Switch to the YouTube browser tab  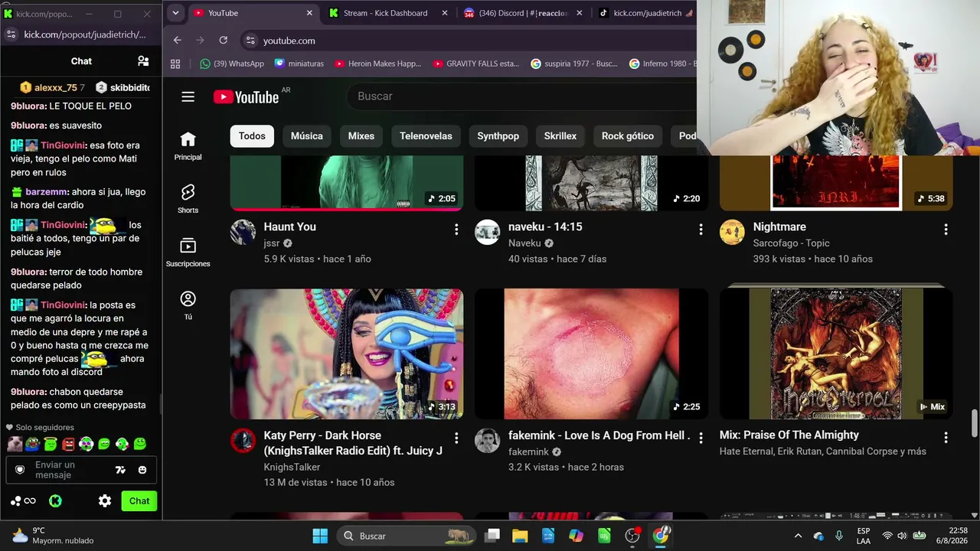(253, 13)
